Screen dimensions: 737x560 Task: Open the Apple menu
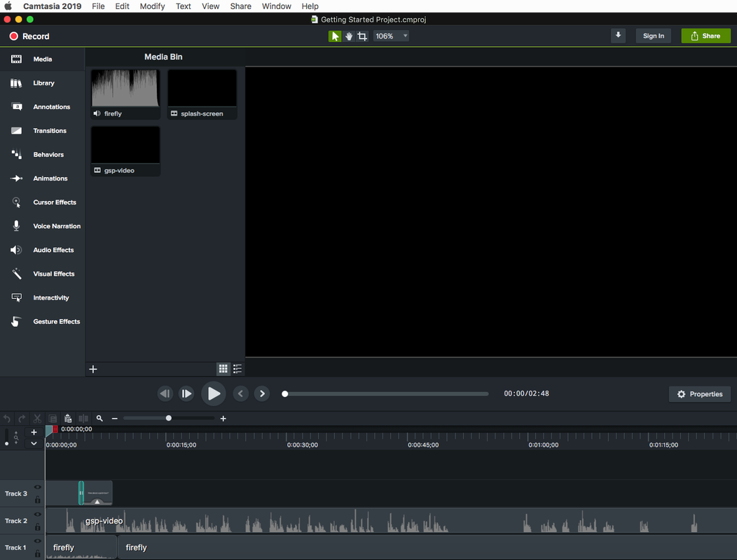pos(8,6)
